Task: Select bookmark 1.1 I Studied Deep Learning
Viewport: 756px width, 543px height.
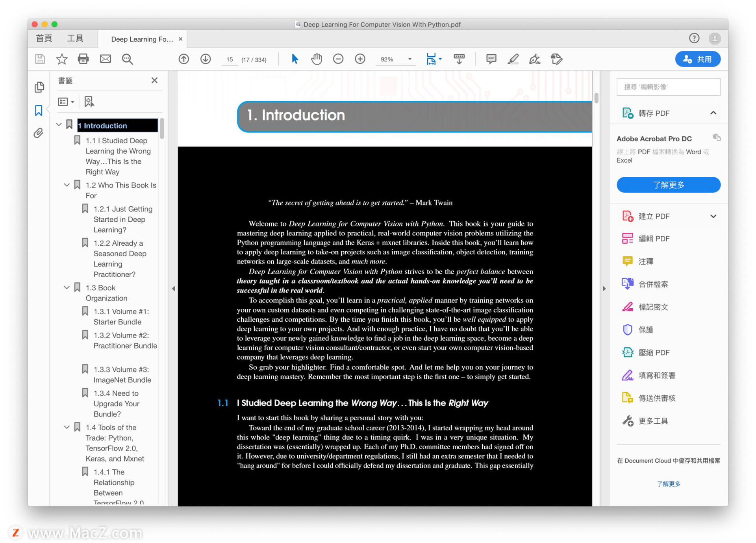Action: tap(118, 156)
